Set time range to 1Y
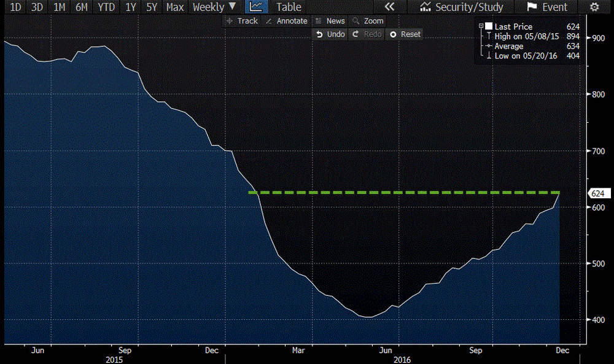The height and width of the screenshot is (364, 614). [x=131, y=7]
